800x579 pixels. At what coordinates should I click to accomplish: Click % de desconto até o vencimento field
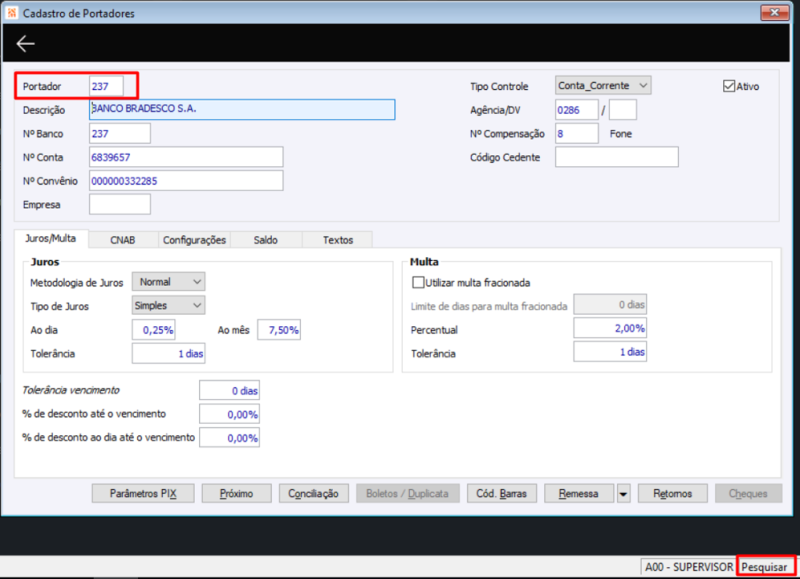point(230,414)
